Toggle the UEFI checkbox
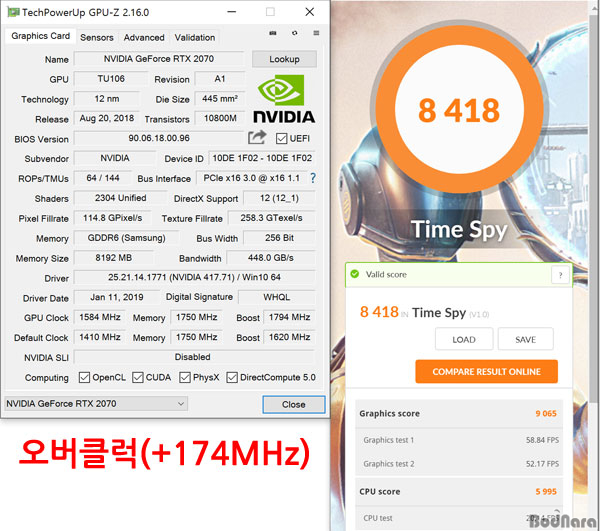 [x=281, y=138]
